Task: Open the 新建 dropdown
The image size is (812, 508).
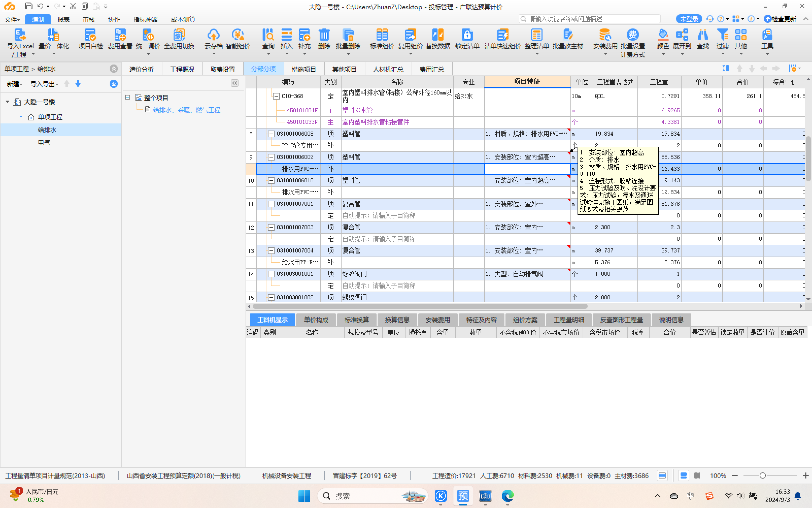Action: (x=14, y=84)
